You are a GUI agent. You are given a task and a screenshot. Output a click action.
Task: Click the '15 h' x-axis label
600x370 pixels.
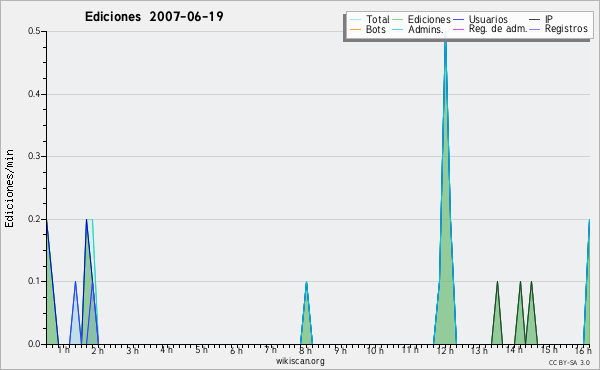pyautogui.click(x=549, y=350)
